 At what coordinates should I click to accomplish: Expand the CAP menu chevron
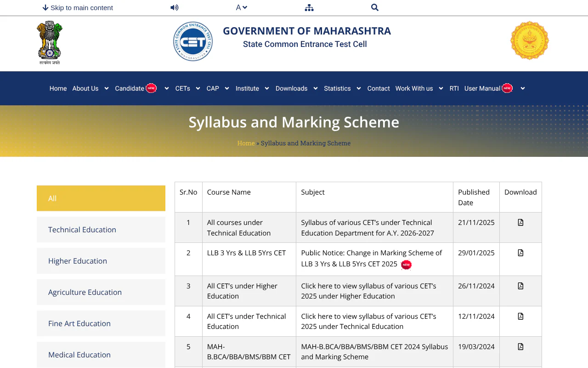coord(227,88)
